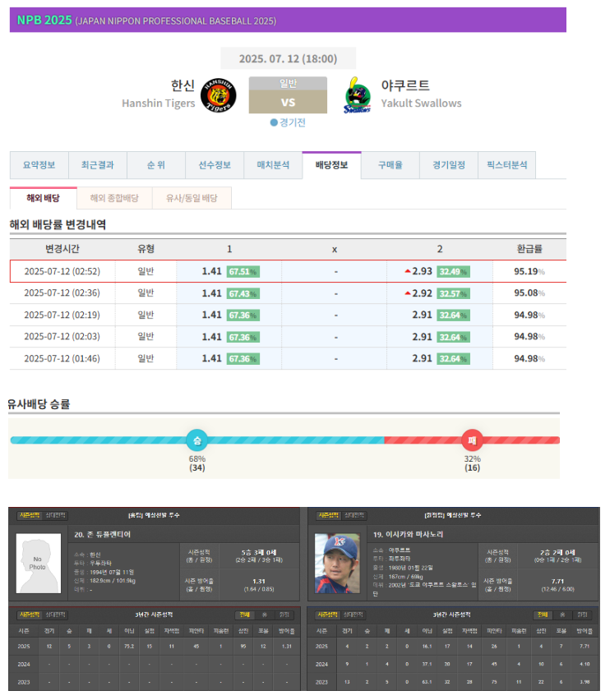Open the 해외 종합배당 sub-tab
Viewport: 610px width, 700px height.
[x=114, y=198]
